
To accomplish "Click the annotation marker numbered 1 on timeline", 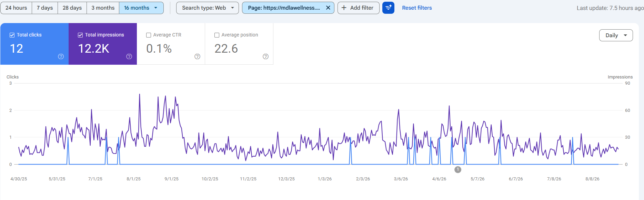I will tap(458, 169).
